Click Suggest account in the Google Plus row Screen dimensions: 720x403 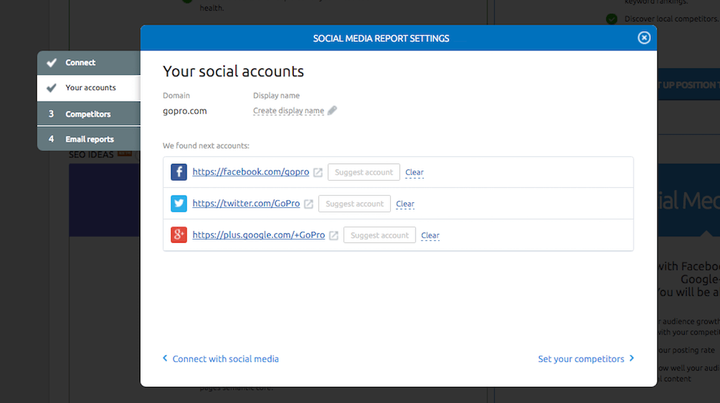(379, 235)
